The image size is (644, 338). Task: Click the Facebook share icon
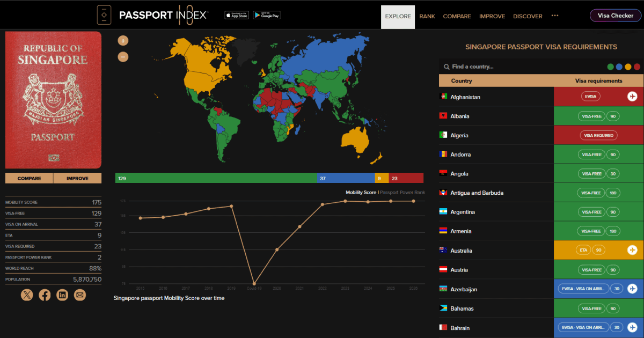(45, 295)
